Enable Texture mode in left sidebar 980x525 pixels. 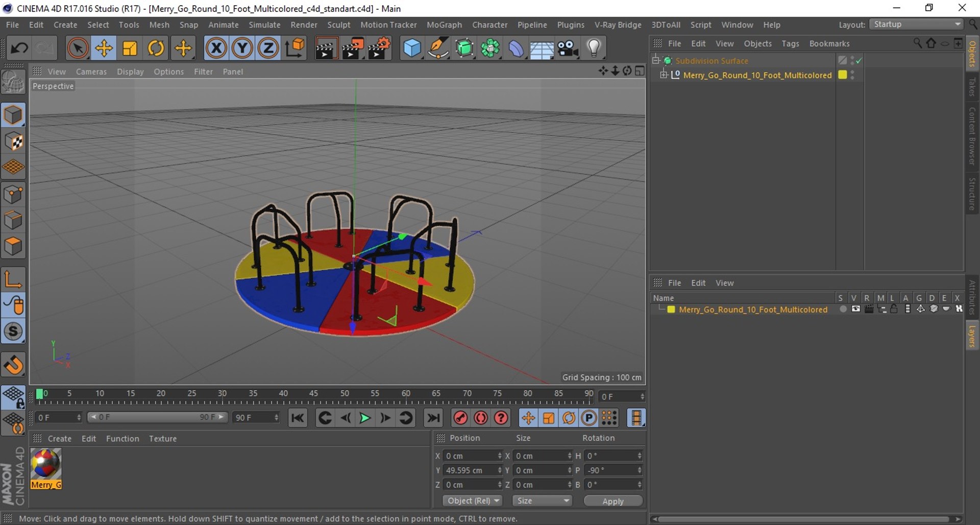click(14, 142)
